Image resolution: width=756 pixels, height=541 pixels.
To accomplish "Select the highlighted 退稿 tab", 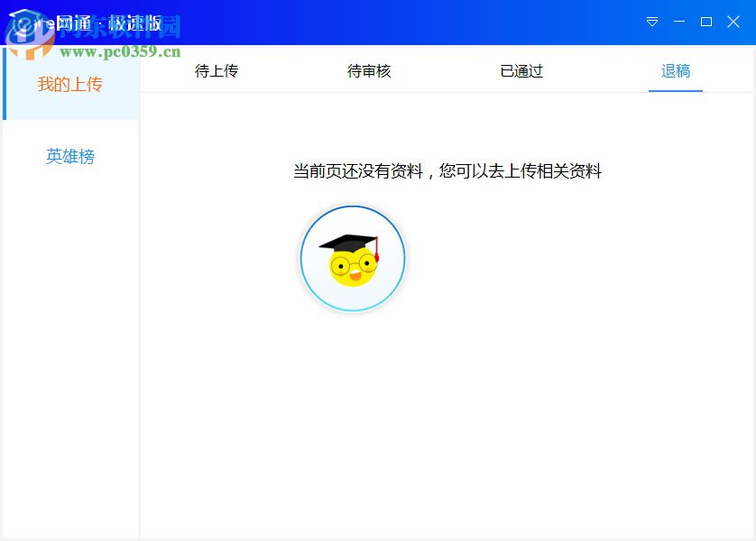I will pyautogui.click(x=676, y=71).
